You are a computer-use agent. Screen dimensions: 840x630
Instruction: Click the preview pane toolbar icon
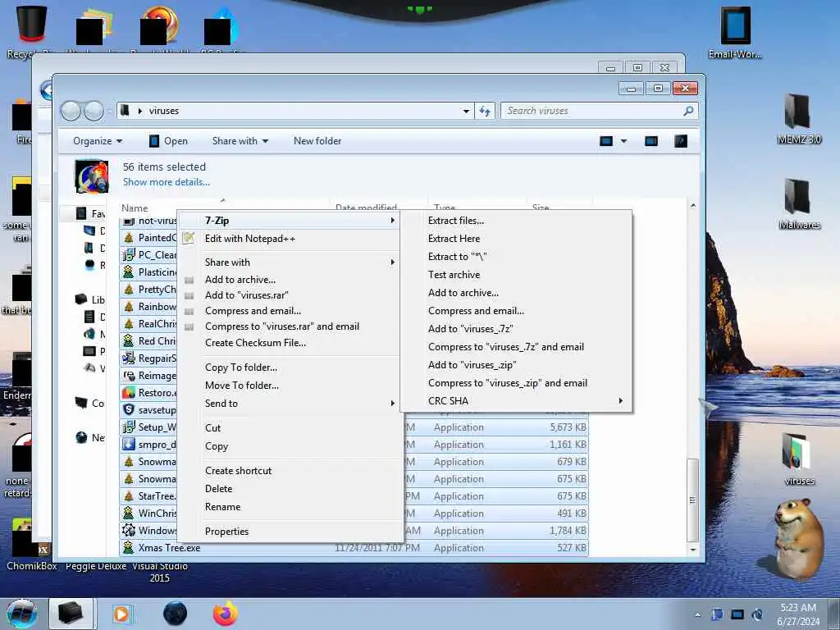(x=651, y=141)
